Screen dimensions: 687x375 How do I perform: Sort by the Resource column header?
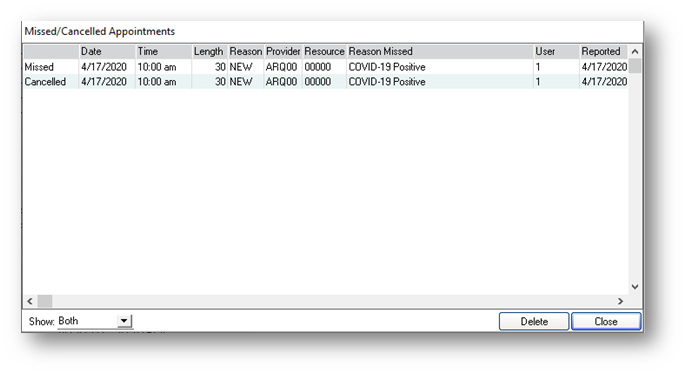point(324,52)
